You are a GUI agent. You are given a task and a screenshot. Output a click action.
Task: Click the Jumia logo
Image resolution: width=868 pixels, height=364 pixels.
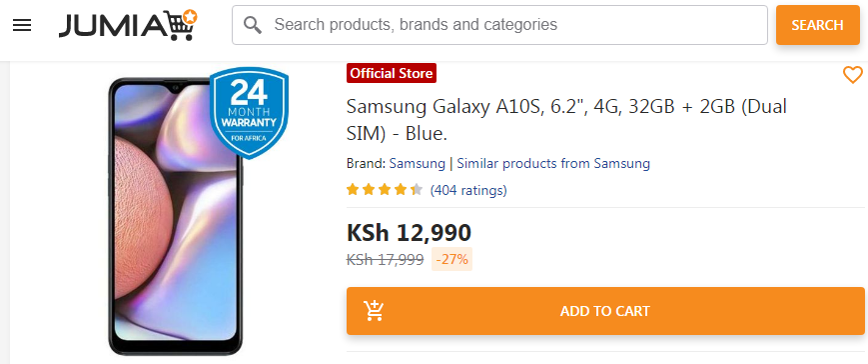point(128,25)
